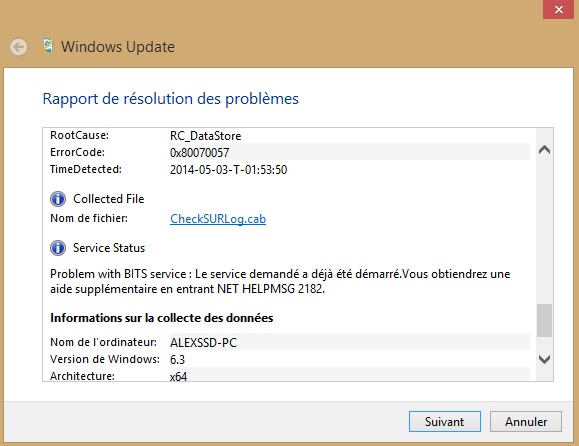Screen dimensions: 579x446
Task: Click the Nom de l'ordinateur label
Action: coord(103,342)
